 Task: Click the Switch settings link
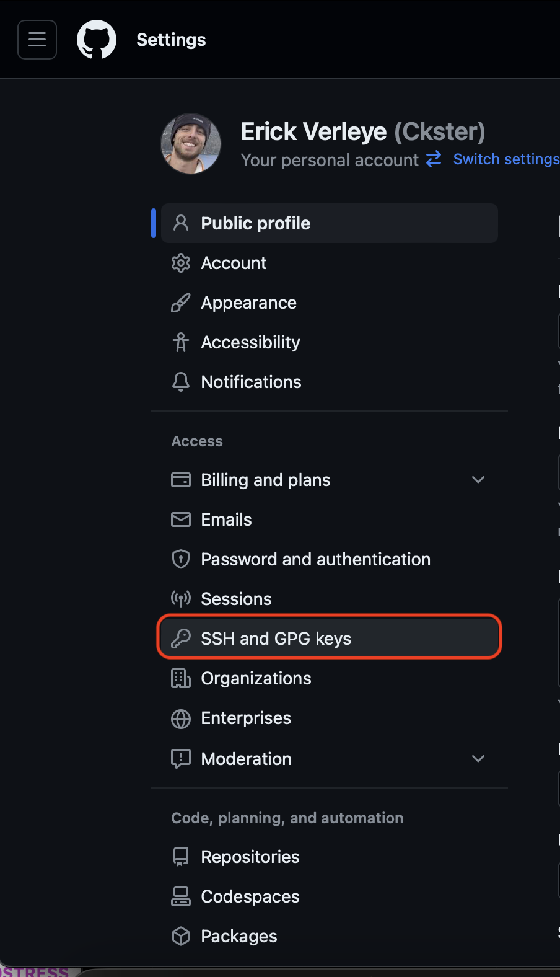505,159
